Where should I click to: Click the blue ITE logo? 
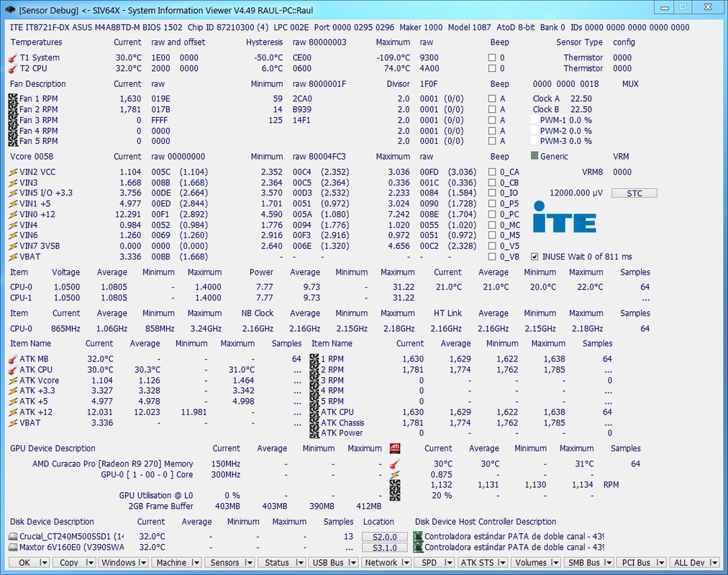[x=565, y=217]
